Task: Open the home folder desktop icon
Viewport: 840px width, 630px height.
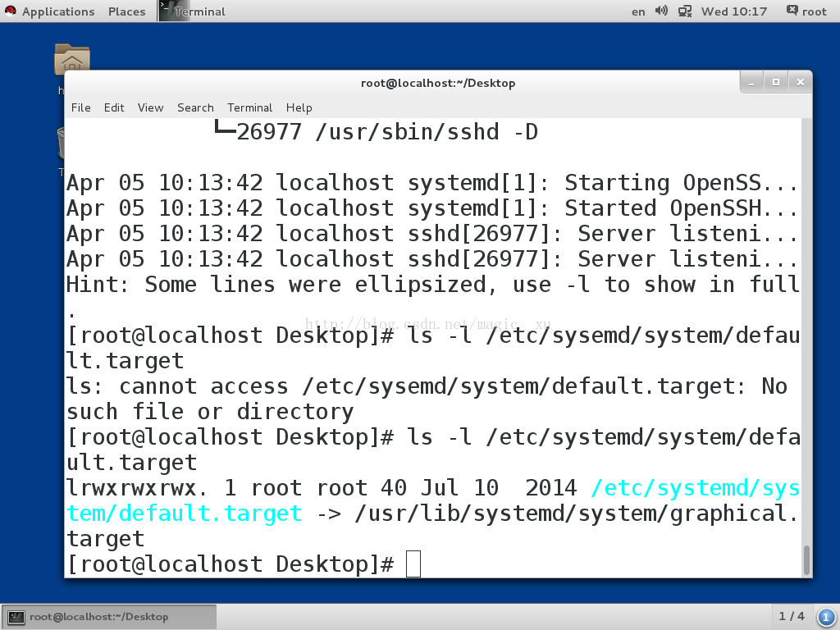Action: (72, 59)
